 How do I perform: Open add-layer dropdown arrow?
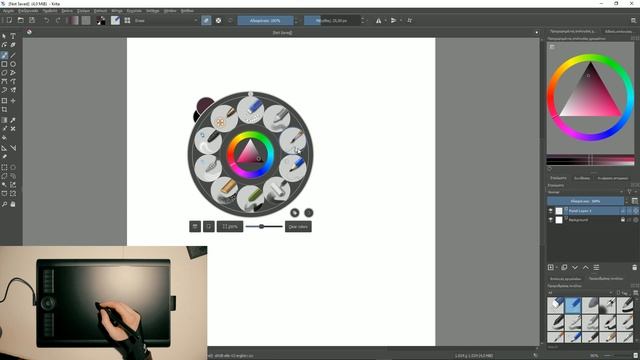pyautogui.click(x=557, y=267)
